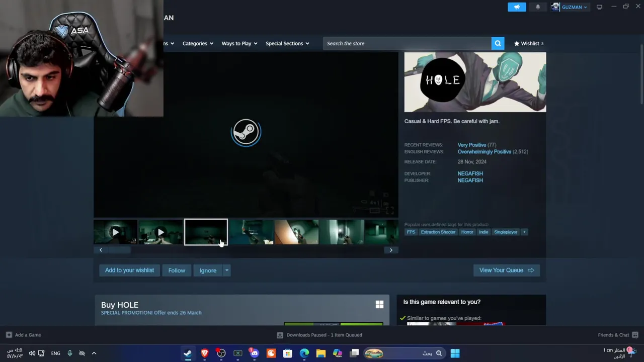Open the Windows Start menu
Image resolution: width=644 pixels, height=362 pixels.
(x=455, y=353)
